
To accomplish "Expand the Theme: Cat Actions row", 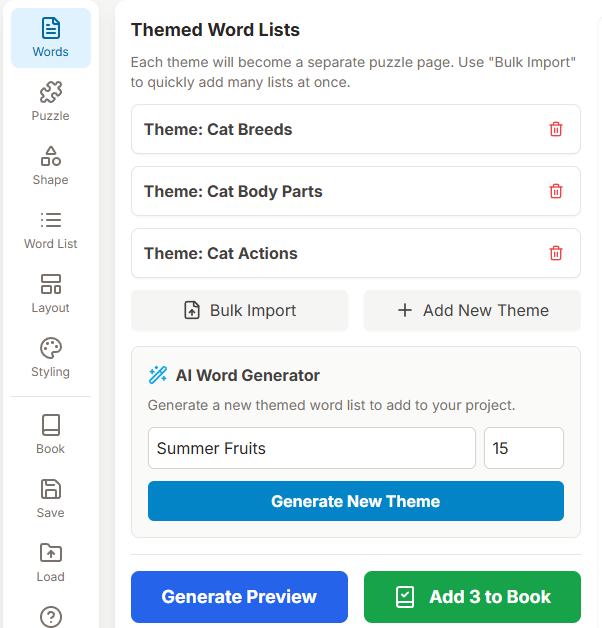I will (x=330, y=253).
